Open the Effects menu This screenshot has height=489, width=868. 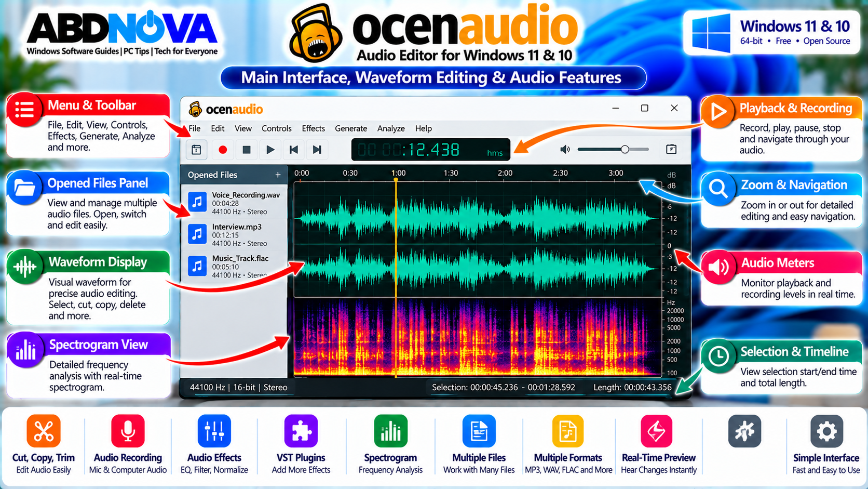tap(314, 128)
